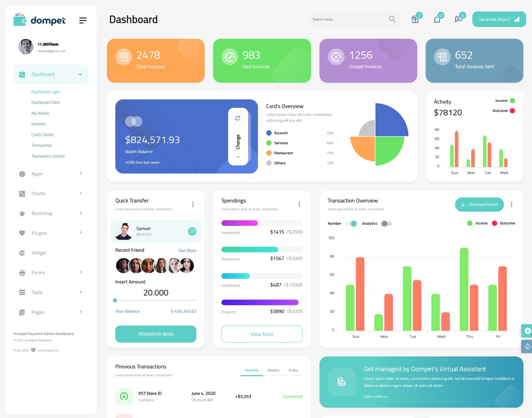Click the Paid Invoices checkmark icon

click(229, 57)
